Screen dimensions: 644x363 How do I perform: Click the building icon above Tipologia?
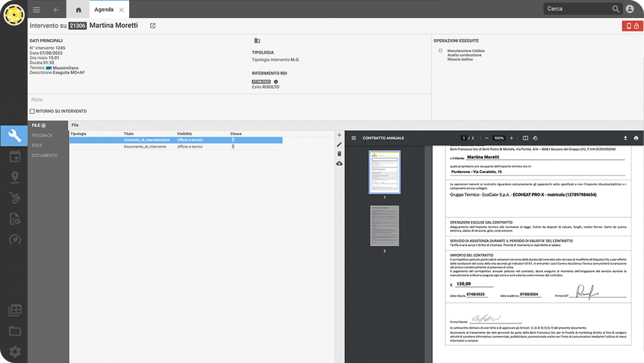(x=257, y=41)
